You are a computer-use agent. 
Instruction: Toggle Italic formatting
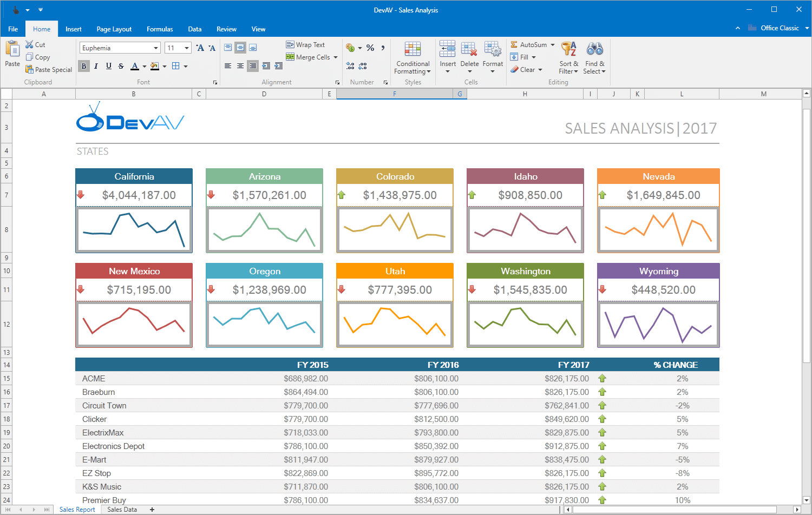point(96,66)
